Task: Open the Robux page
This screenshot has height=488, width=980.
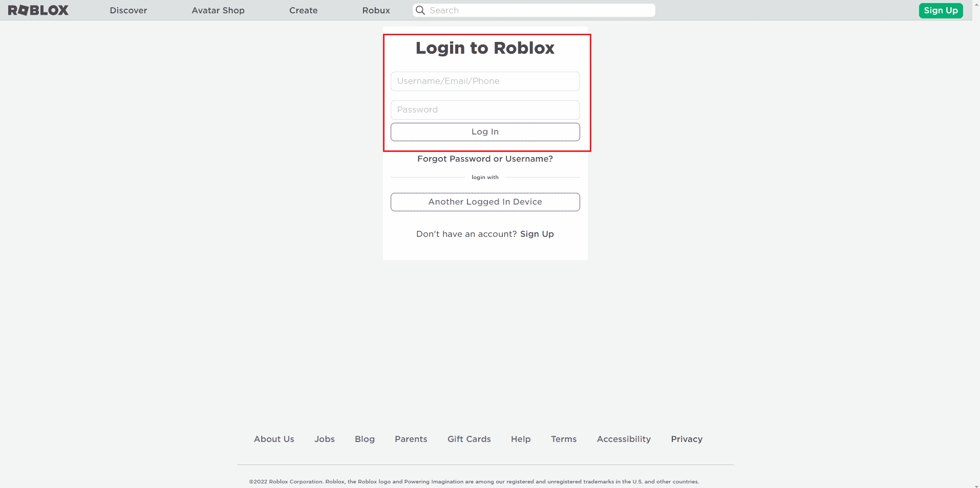Action: coord(376,10)
